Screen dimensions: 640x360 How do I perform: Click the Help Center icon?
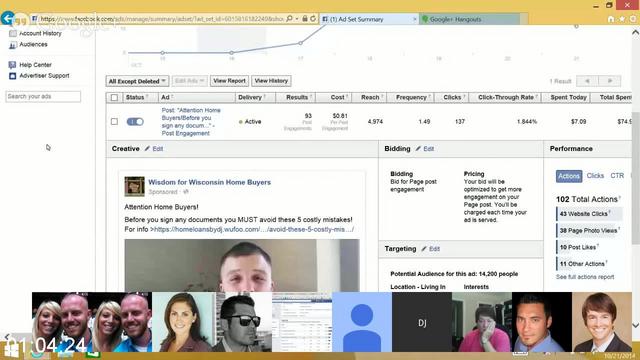[13, 65]
